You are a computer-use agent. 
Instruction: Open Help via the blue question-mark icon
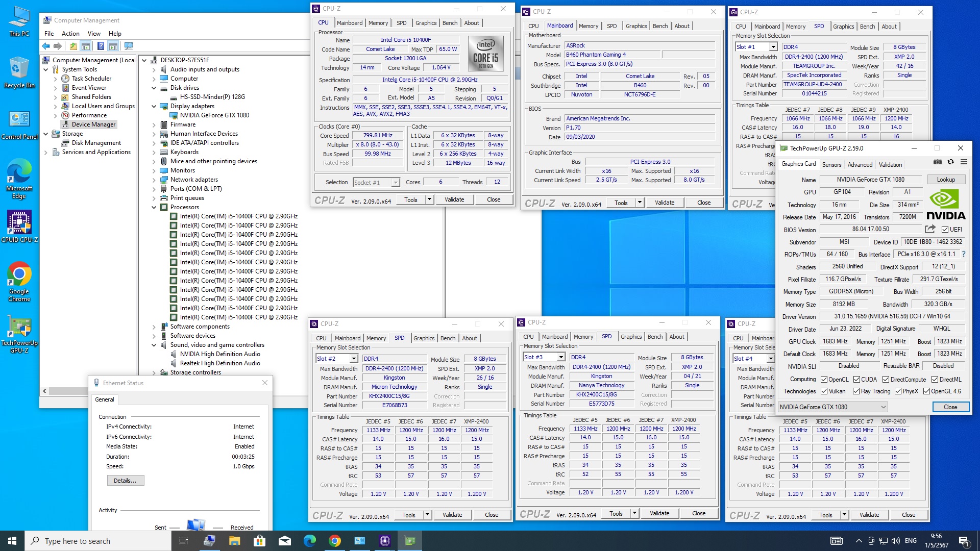point(101,46)
